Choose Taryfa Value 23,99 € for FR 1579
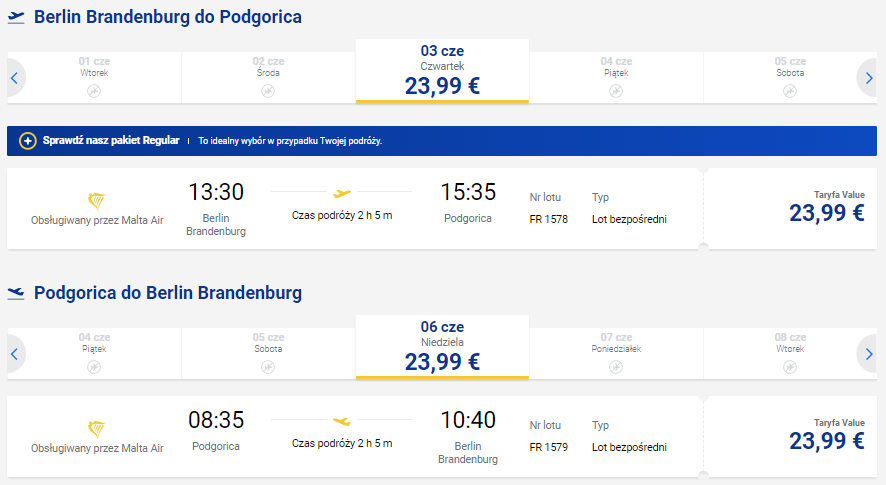The width and height of the screenshot is (886, 485). point(827,435)
